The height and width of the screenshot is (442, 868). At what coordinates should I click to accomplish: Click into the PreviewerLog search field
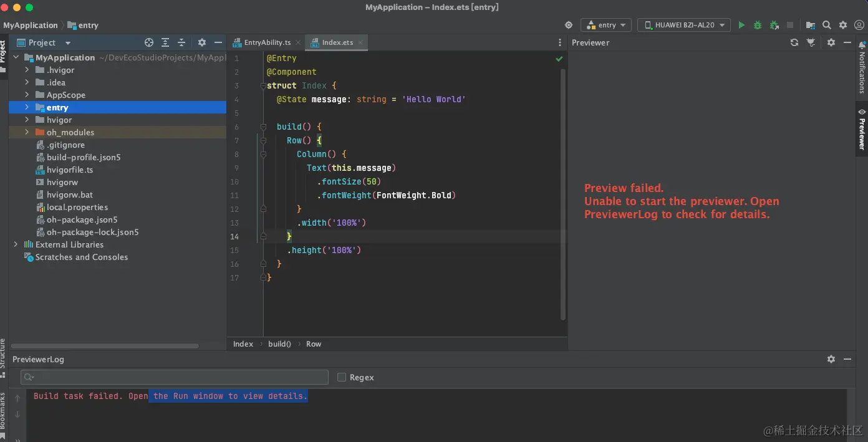pos(175,377)
